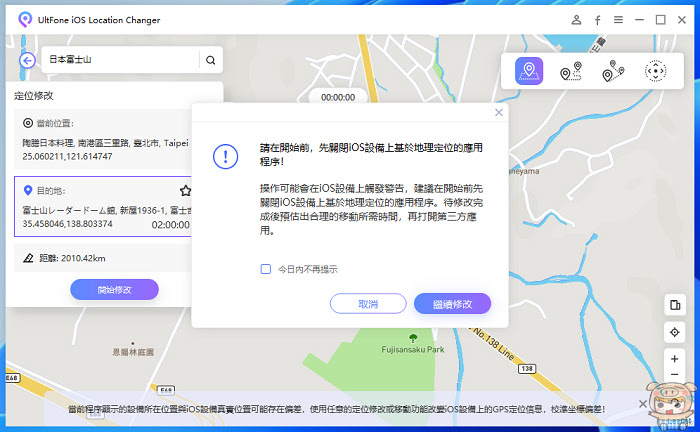This screenshot has width=700, height=432.
Task: Click the route 138 road shield
Action: pyautogui.click(x=527, y=369)
